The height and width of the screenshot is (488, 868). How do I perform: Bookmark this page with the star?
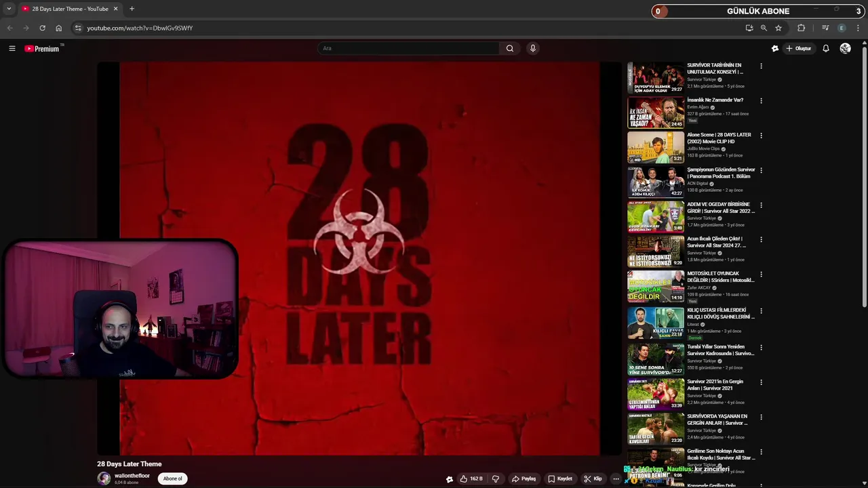click(x=778, y=28)
